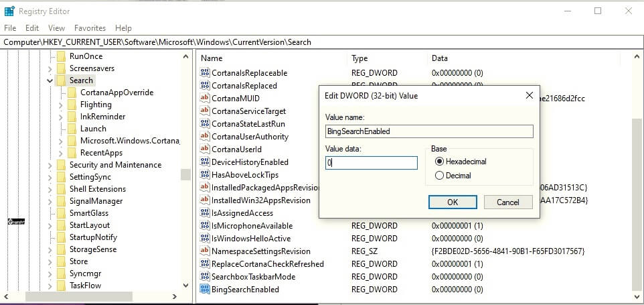Image resolution: width=644 pixels, height=305 pixels.
Task: Click the string icon beside CortanaServiceTarget
Action: tap(205, 111)
